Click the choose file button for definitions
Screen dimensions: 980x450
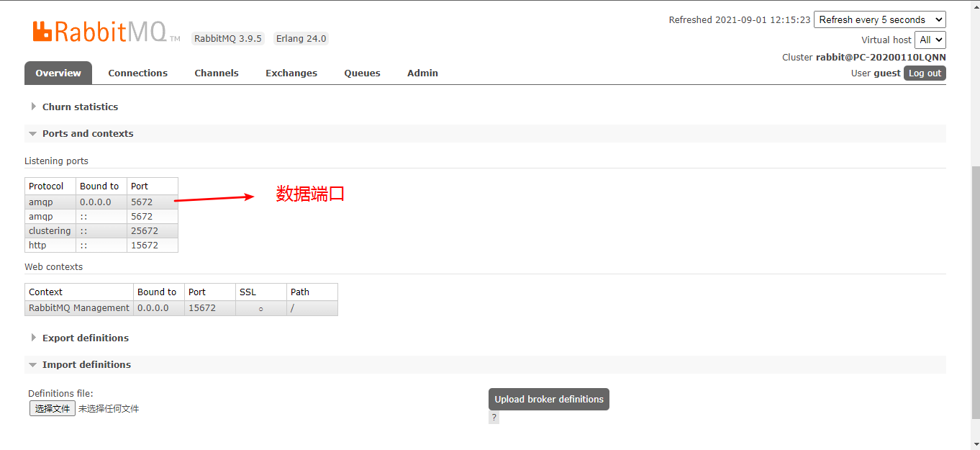53,409
